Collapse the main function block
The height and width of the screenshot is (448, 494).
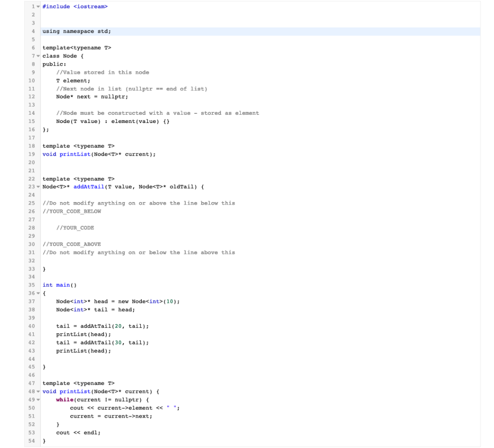(x=38, y=293)
